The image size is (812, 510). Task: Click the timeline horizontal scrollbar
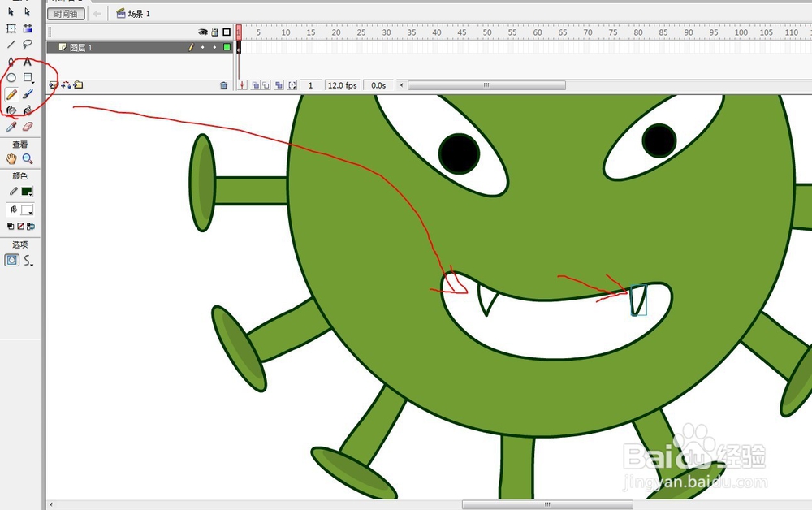click(x=486, y=85)
